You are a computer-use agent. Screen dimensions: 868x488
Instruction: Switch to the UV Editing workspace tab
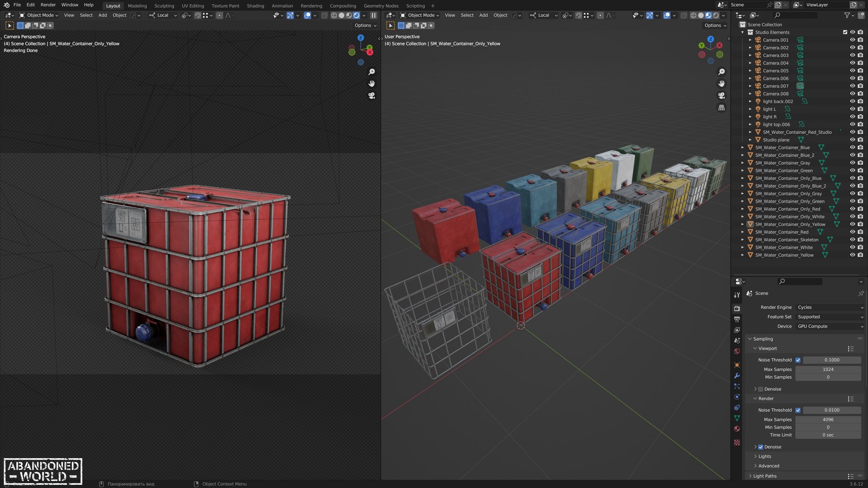coord(193,6)
